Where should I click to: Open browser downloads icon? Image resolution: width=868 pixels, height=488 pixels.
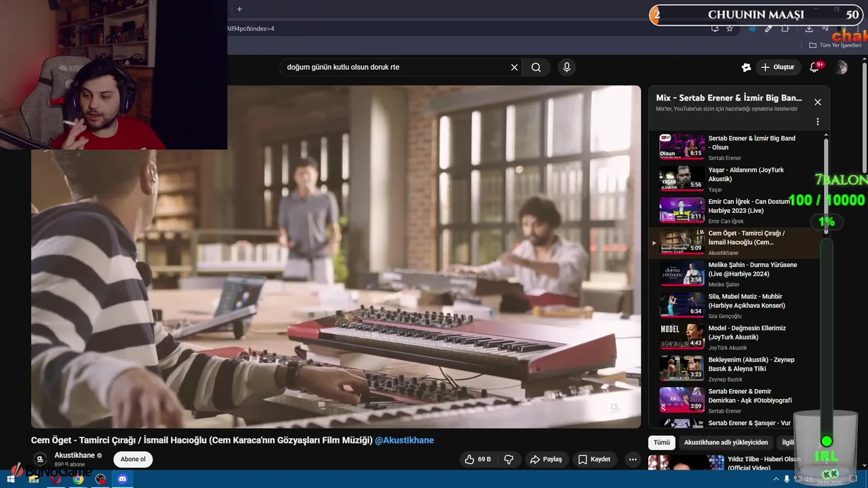click(809, 28)
